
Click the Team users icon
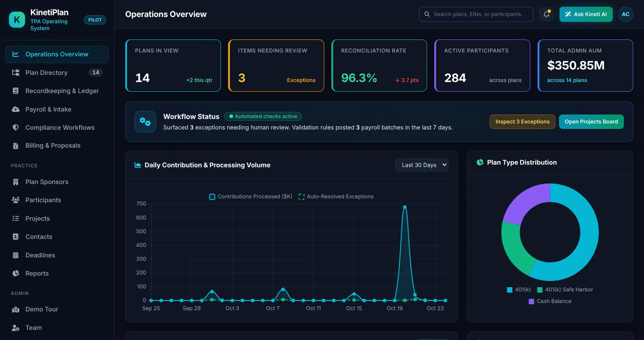(16, 328)
